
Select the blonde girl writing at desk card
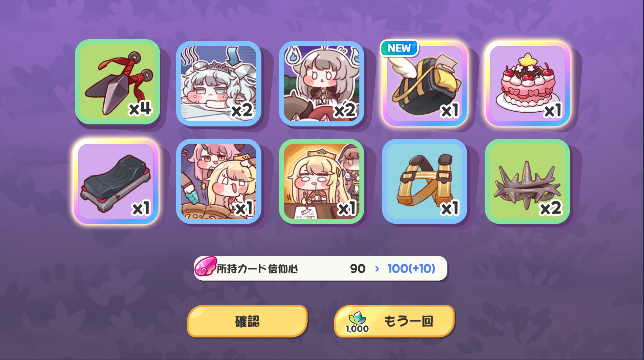321,182
